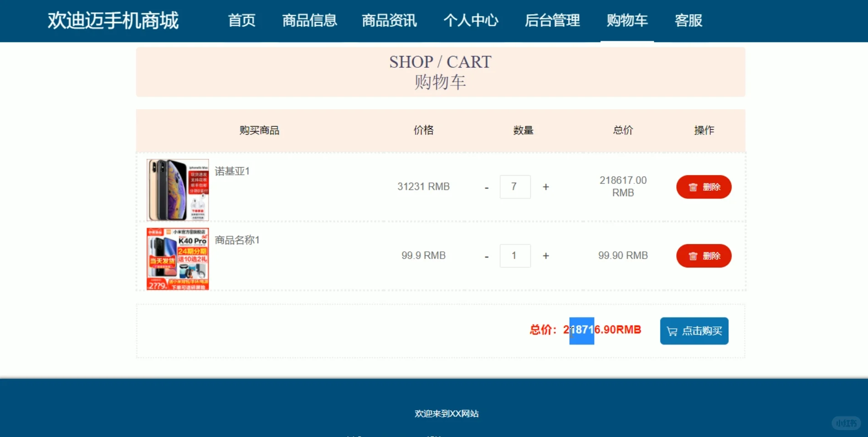Click the plus icon for 商品名称1 quantity

(x=545, y=255)
